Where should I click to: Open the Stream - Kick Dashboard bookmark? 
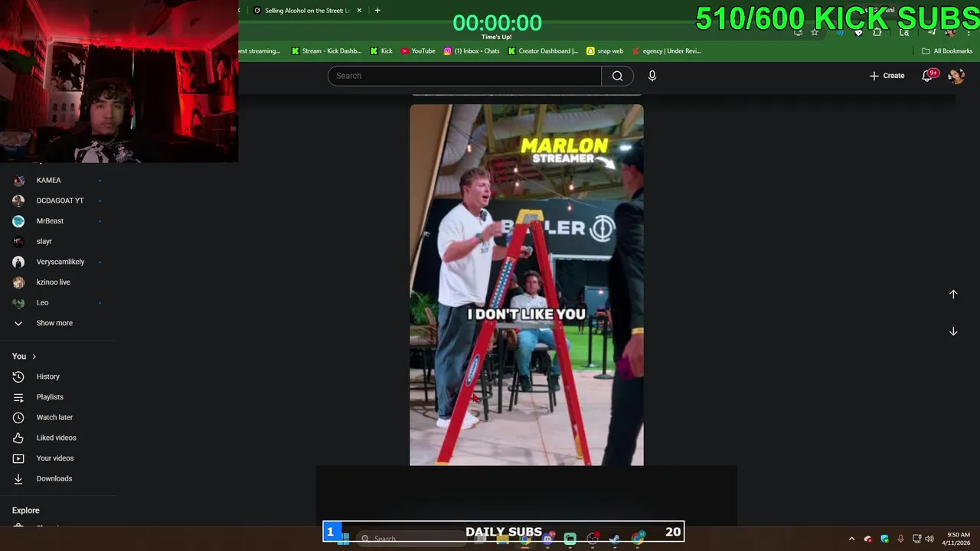326,51
